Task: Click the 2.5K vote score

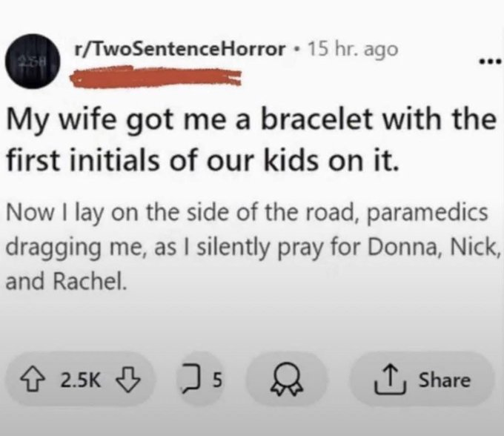Action: pos(81,380)
